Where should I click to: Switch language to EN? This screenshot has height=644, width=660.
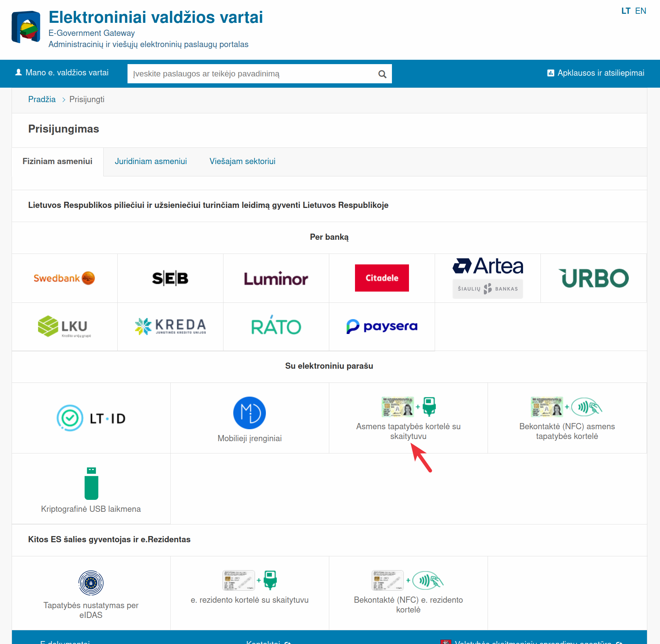pyautogui.click(x=640, y=11)
